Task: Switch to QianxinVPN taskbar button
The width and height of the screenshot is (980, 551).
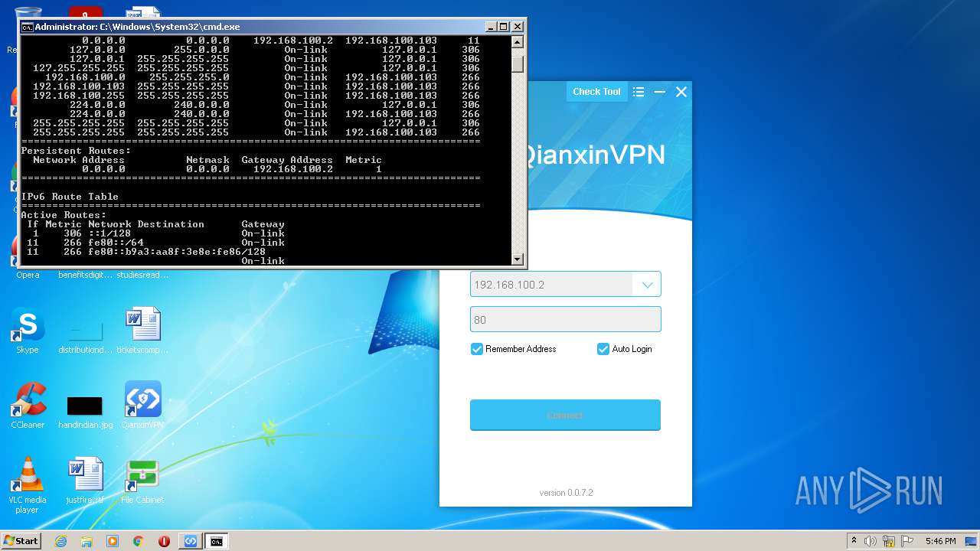Action: (191, 541)
